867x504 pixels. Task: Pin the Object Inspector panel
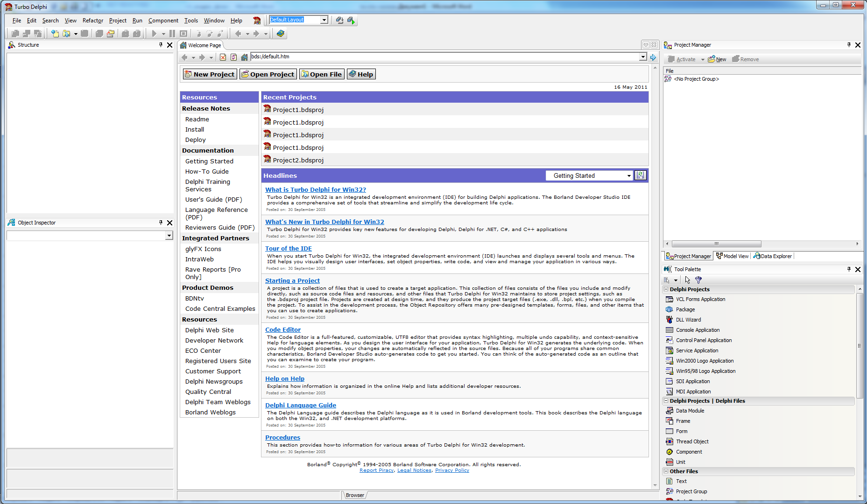pyautogui.click(x=161, y=223)
